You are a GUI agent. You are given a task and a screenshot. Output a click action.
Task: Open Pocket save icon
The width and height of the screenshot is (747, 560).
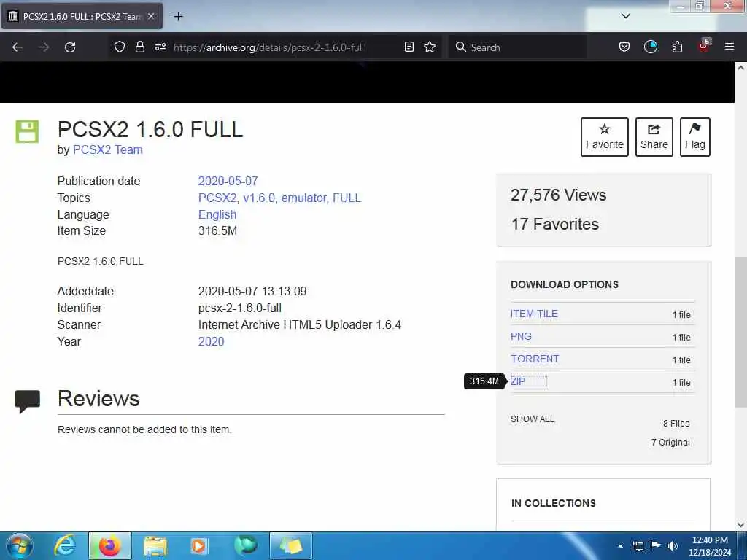tap(624, 47)
